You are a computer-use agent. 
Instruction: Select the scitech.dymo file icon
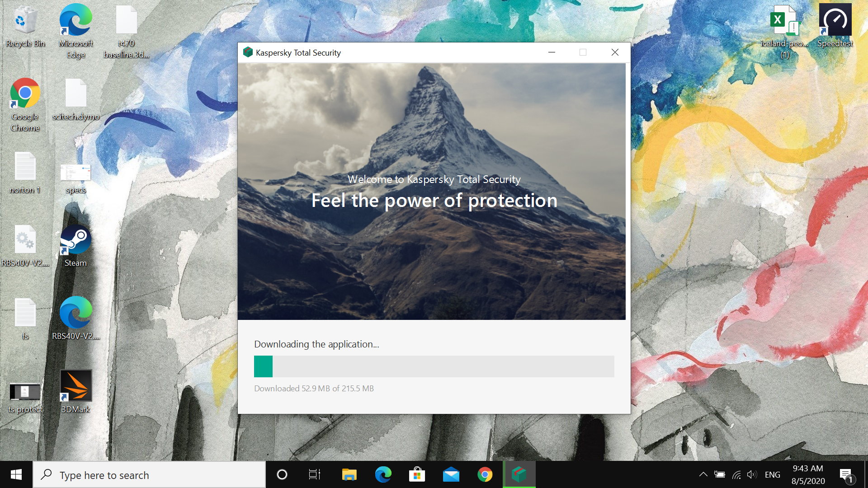(76, 99)
